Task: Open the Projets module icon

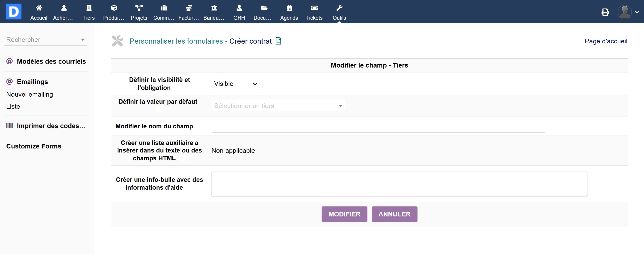Action: (x=139, y=8)
